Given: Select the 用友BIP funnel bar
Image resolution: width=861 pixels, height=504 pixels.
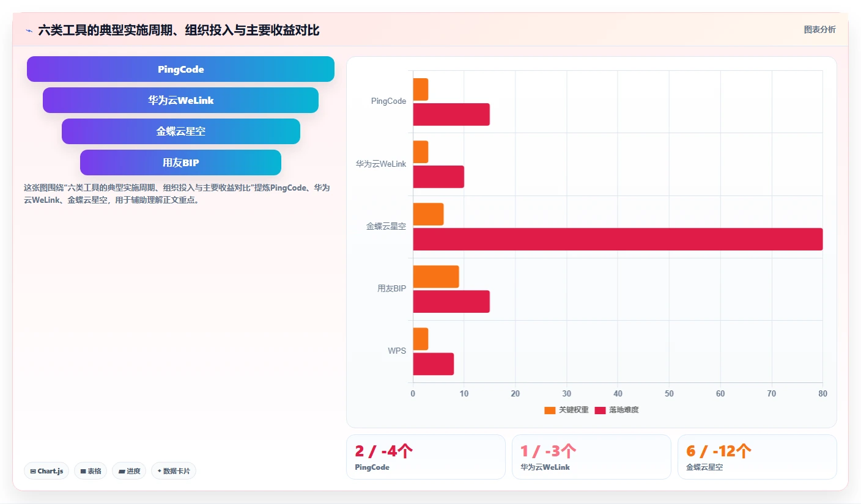Looking at the screenshot, I should pos(180,163).
